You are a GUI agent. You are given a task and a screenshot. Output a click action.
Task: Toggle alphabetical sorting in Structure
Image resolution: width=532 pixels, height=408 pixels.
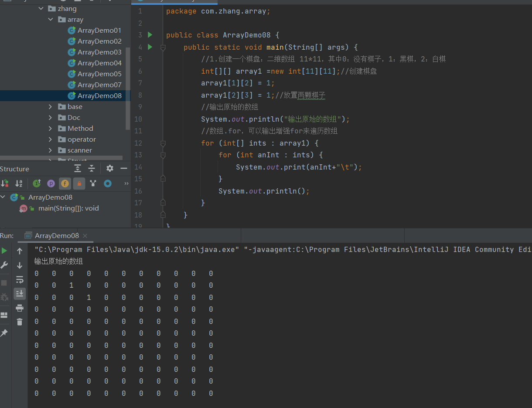pos(19,184)
